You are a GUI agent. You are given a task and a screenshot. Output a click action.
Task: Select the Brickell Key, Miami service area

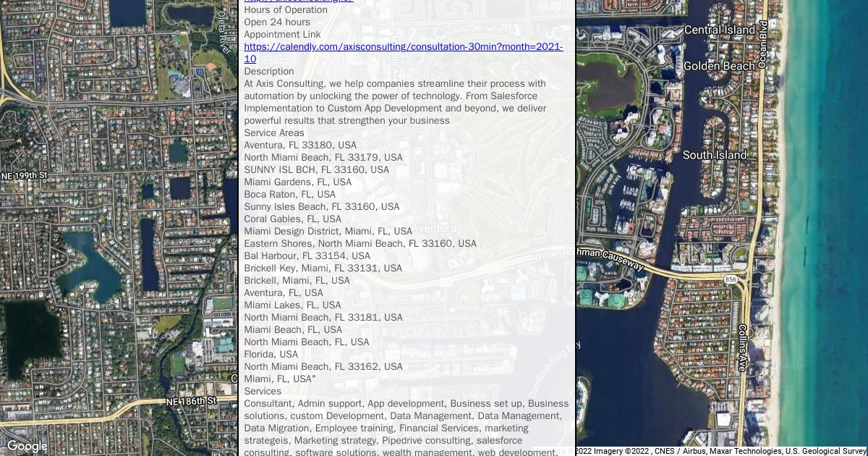[x=323, y=268]
